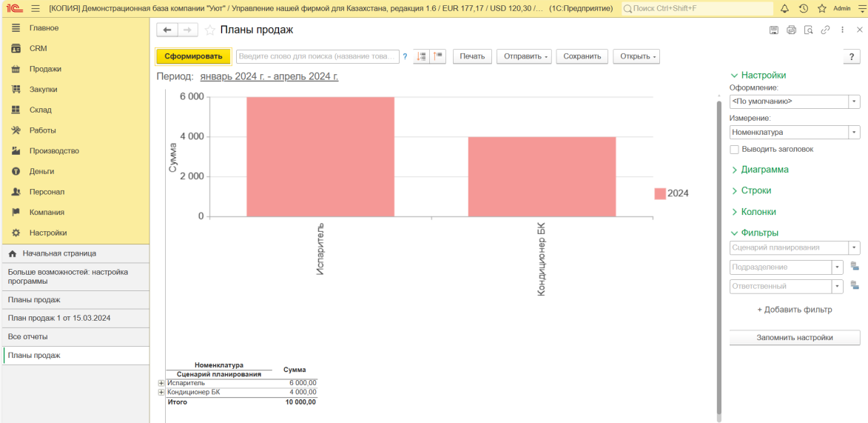
Task: Open the Продажи section in sidebar
Action: coord(45,69)
